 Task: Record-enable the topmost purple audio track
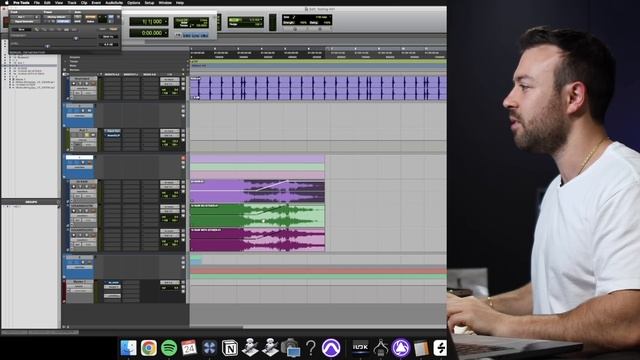pos(74,84)
